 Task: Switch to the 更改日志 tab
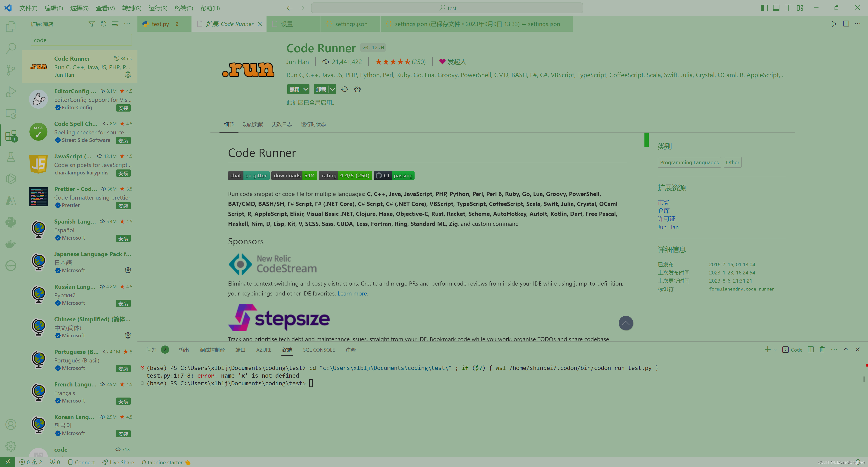point(282,124)
